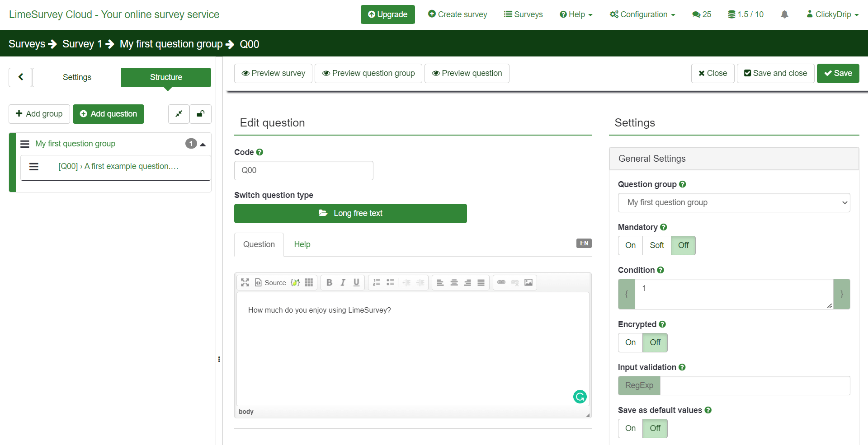Click the Save button
The image size is (868, 445).
point(838,73)
